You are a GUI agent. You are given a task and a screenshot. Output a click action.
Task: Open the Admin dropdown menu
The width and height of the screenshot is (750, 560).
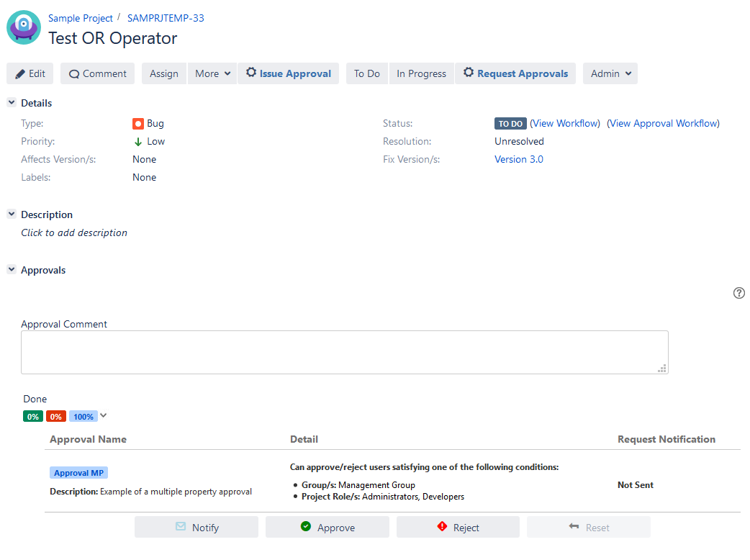point(610,73)
